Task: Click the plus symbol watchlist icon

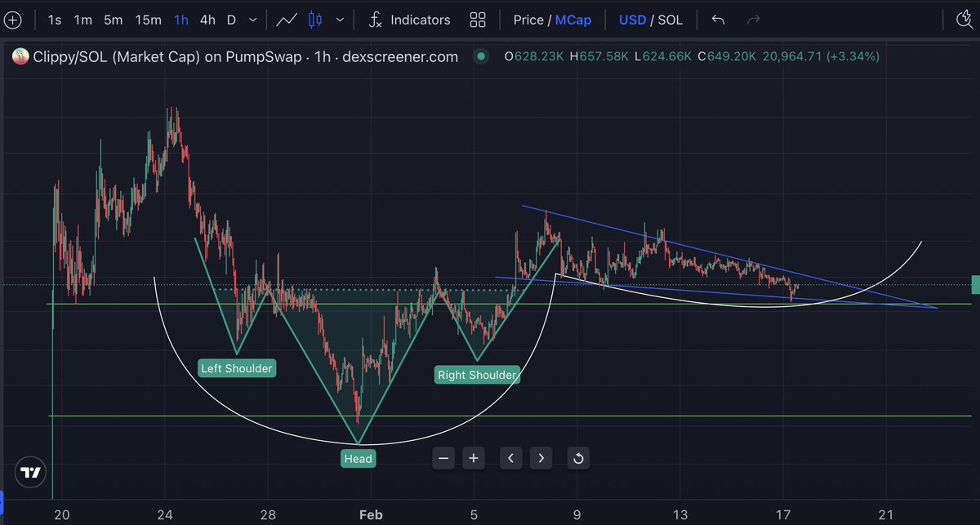Action: 13,20
